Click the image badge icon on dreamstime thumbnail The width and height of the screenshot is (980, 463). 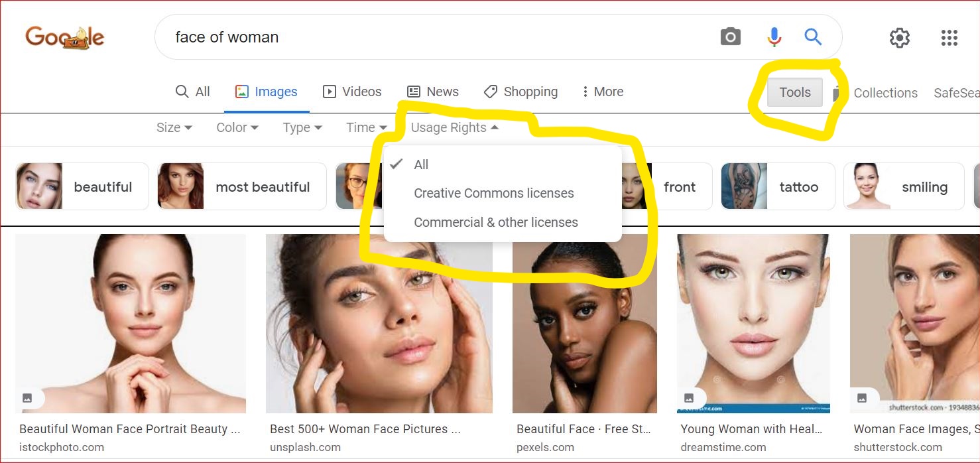coord(689,398)
